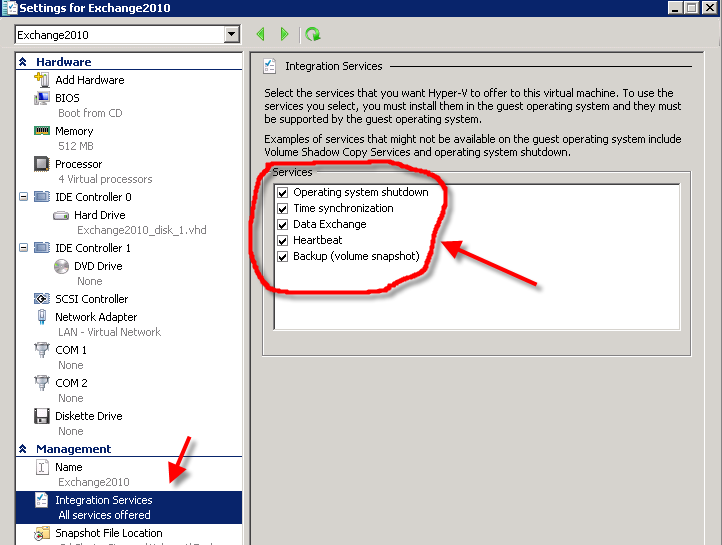Click the SCSI Controller icon
722x545 pixels.
(41, 299)
